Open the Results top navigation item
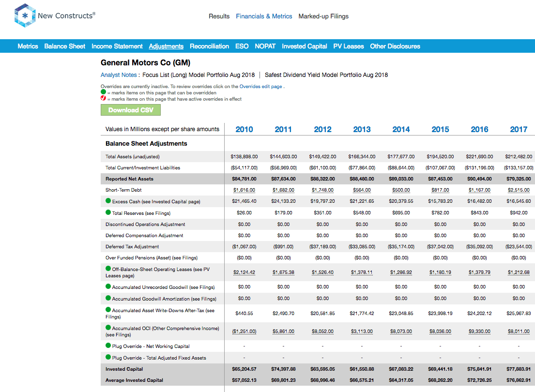The image size is (535, 392). click(219, 16)
